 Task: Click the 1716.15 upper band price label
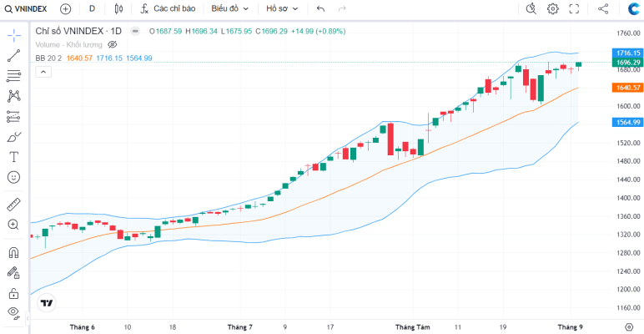pos(627,53)
